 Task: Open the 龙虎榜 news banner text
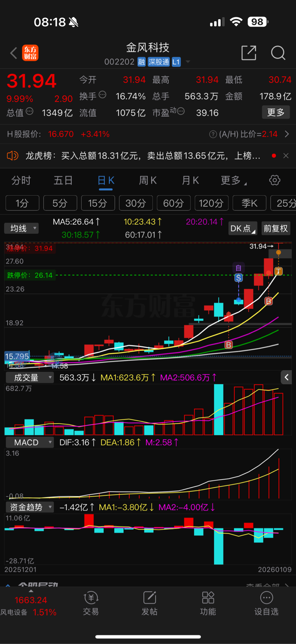[143, 156]
